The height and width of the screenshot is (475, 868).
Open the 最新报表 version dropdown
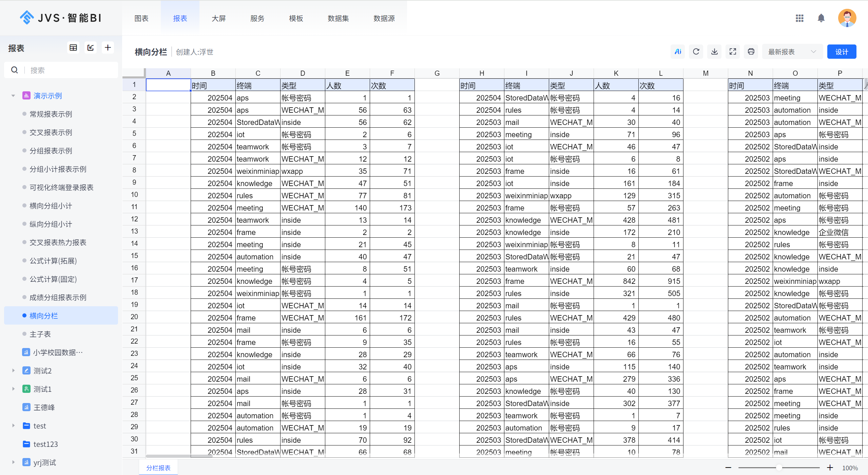[792, 52]
